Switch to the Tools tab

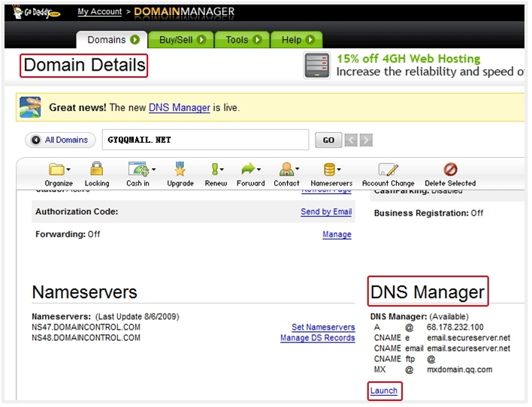[242, 40]
